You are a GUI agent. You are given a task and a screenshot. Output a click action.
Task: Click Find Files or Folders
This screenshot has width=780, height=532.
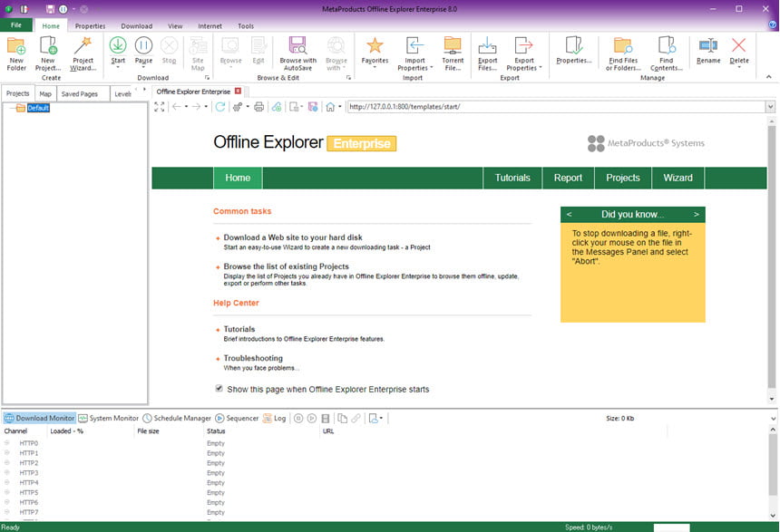[x=623, y=53]
